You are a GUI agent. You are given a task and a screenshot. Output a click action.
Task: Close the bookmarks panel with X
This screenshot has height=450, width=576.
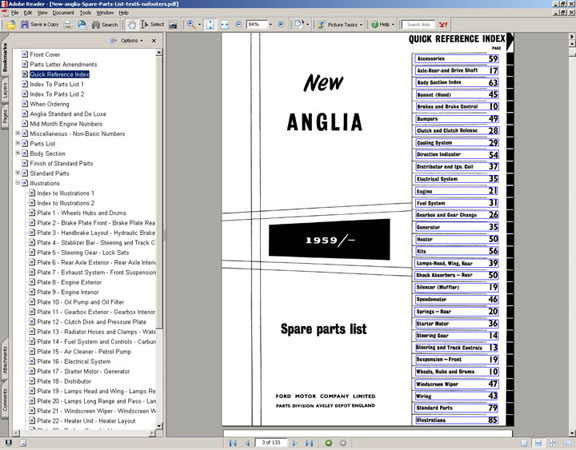click(x=154, y=40)
